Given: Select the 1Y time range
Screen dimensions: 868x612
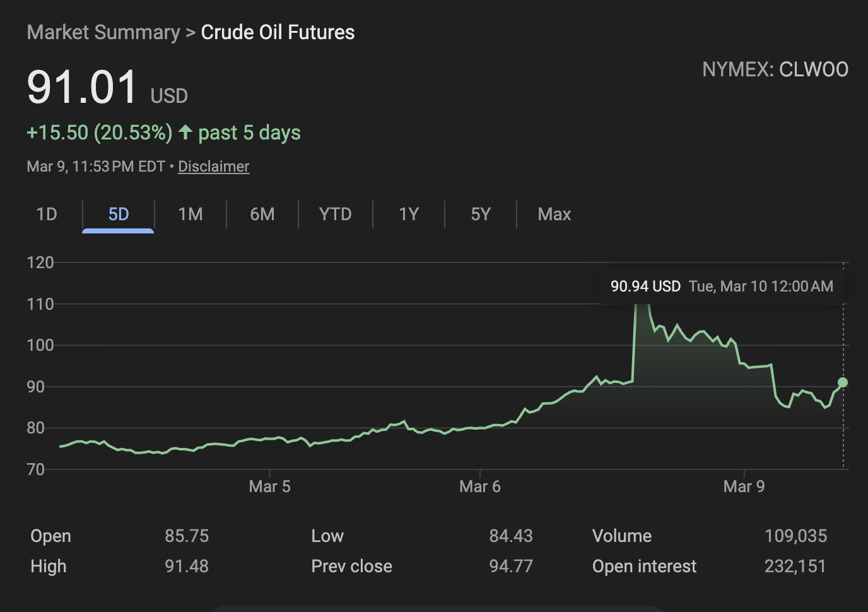Looking at the screenshot, I should [409, 215].
